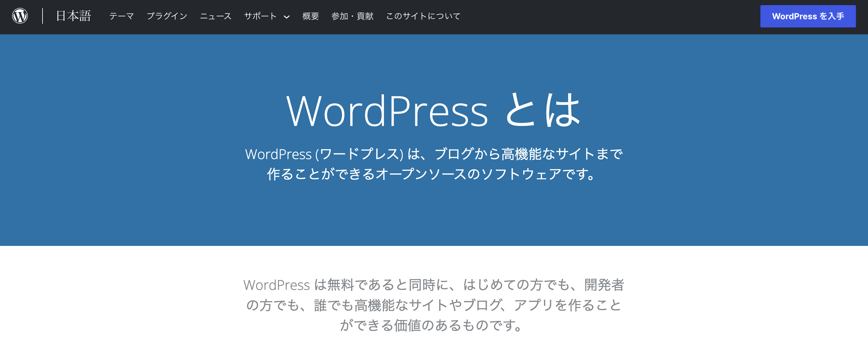The width and height of the screenshot is (868, 358).
Task: Go to 参加・貢献 page
Action: (352, 16)
